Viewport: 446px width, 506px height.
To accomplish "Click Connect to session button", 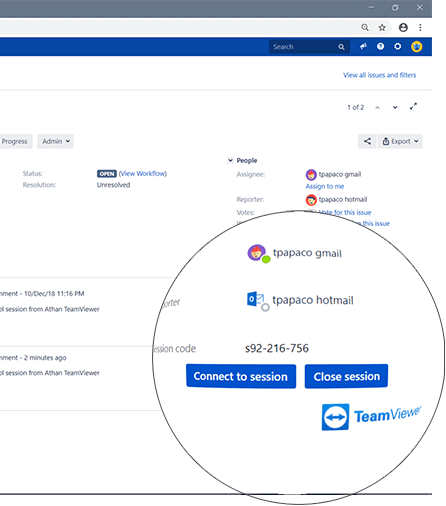I will click(241, 376).
